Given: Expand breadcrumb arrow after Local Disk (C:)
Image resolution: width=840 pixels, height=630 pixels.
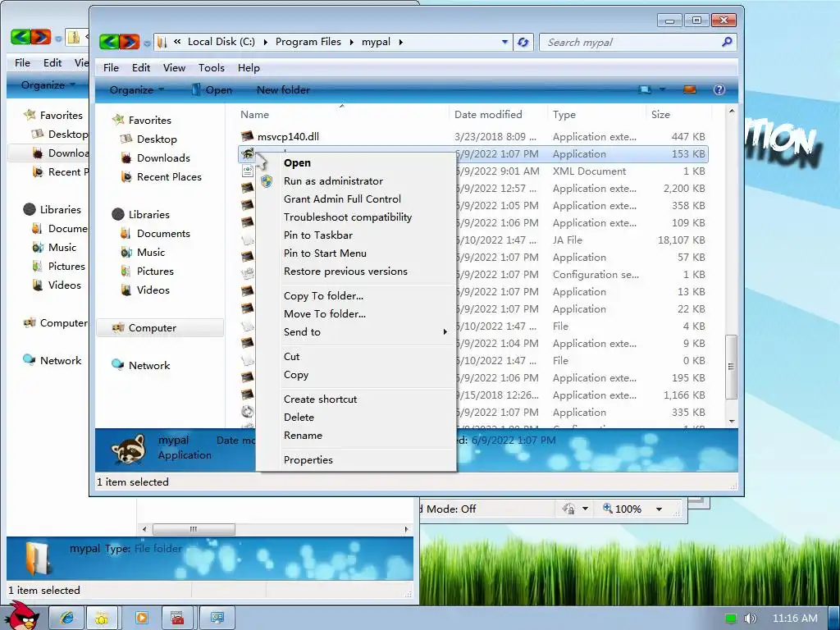Looking at the screenshot, I should tap(265, 42).
